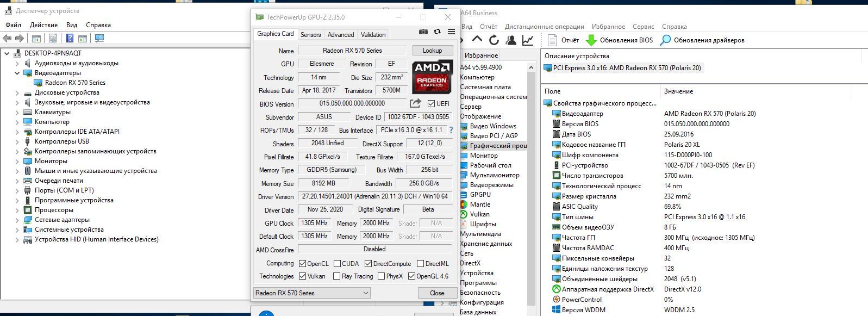The height and width of the screenshot is (316, 868).
Task: Collapse the Видеоадаптеры tree node
Action: [x=17, y=73]
